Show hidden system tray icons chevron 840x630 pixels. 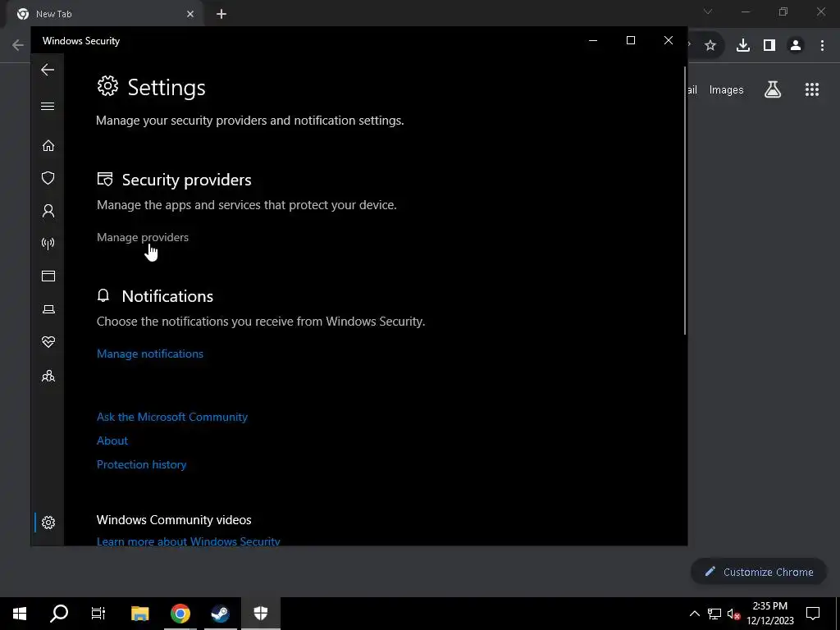coord(694,614)
